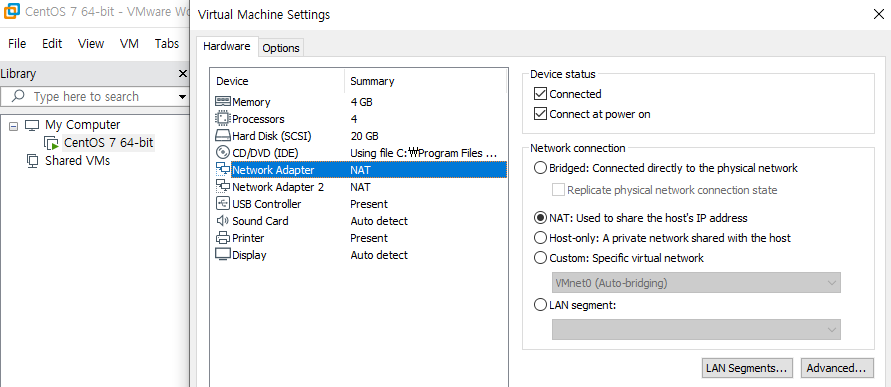
Task: Check Replicate physical network connection state
Action: coord(559,190)
